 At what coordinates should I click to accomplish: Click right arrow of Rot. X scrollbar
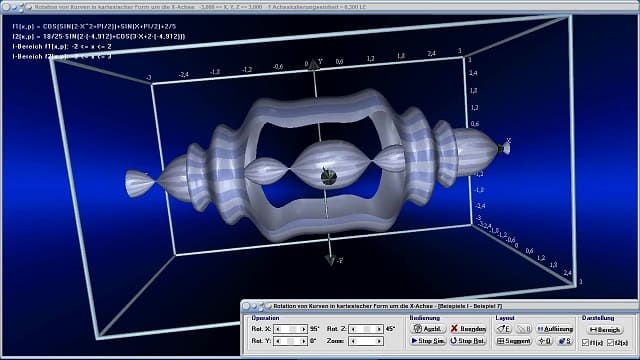coord(303,329)
